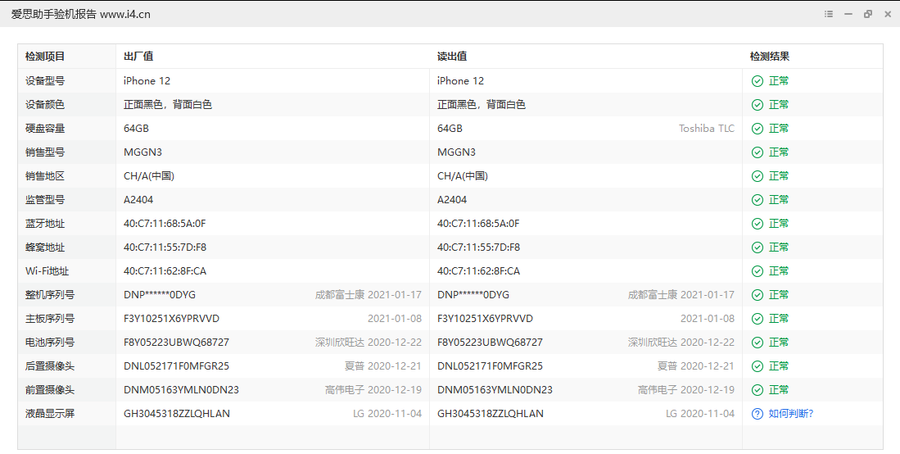The image size is (900, 454).
Task: Click green check icon in 设备型号 row
Action: (757, 81)
